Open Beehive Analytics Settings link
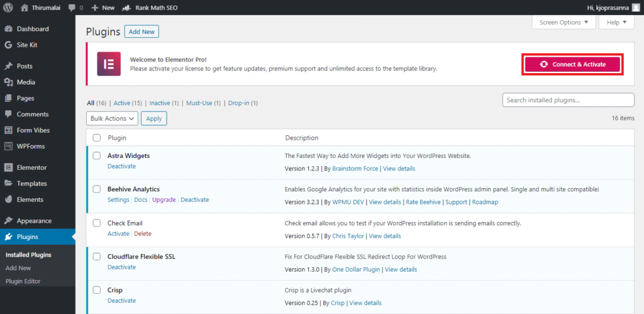The image size is (644, 314). (x=118, y=199)
